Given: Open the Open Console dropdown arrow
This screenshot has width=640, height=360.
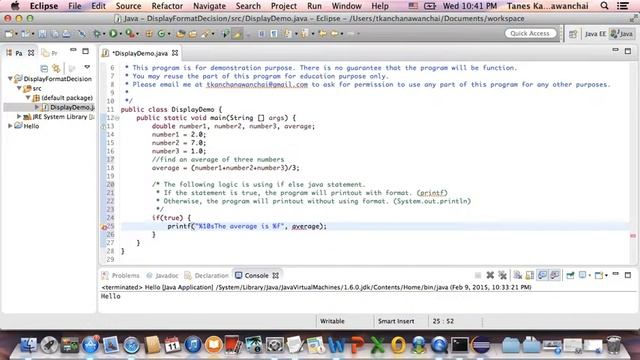Looking at the screenshot, I should click(x=607, y=276).
